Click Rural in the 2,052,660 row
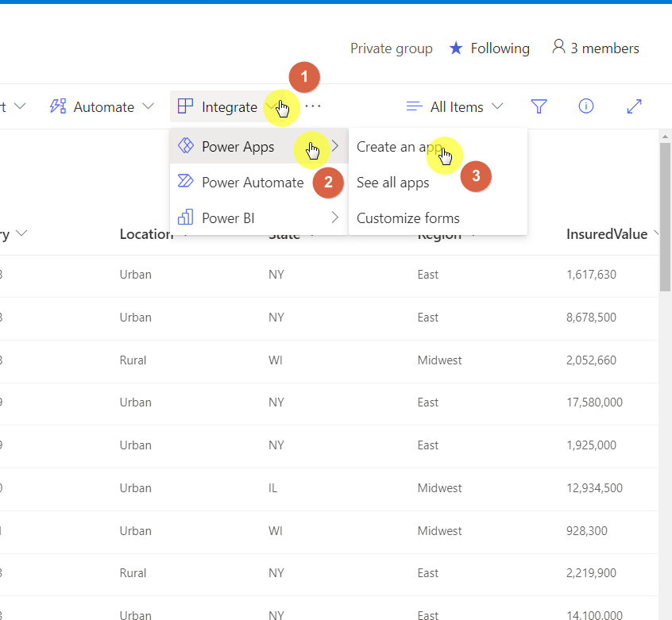The height and width of the screenshot is (620, 672). click(133, 360)
